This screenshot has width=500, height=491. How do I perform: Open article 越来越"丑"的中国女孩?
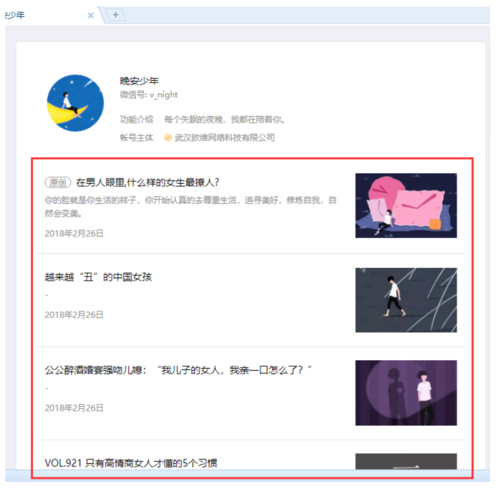point(98,277)
